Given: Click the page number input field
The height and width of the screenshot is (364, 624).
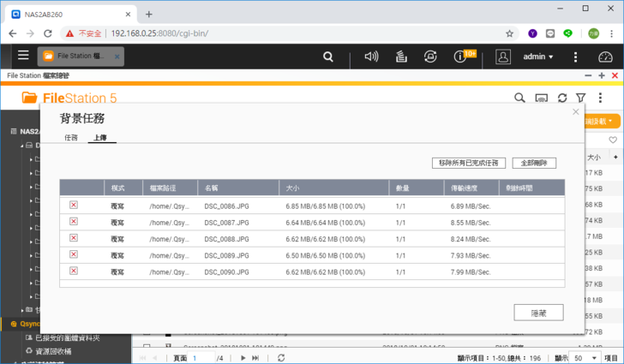Looking at the screenshot, I should coord(203,358).
